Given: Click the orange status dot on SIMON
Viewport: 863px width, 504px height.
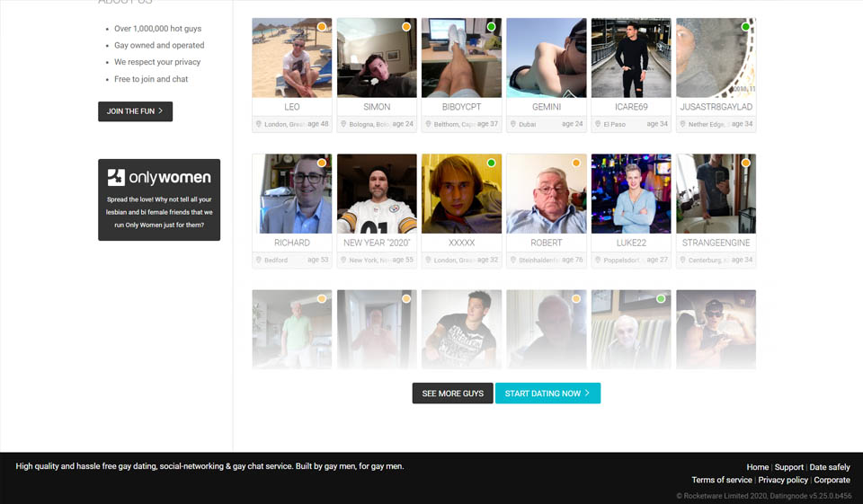Looking at the screenshot, I should [x=406, y=27].
